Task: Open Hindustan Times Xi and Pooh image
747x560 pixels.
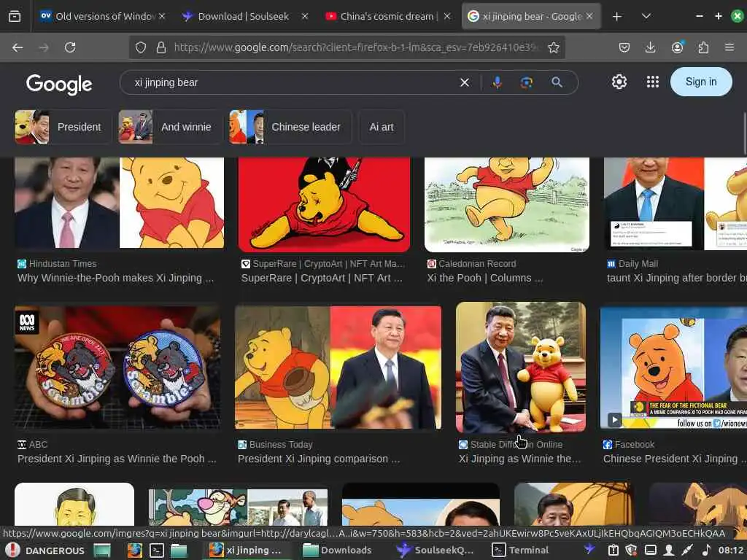Action: coord(119,203)
